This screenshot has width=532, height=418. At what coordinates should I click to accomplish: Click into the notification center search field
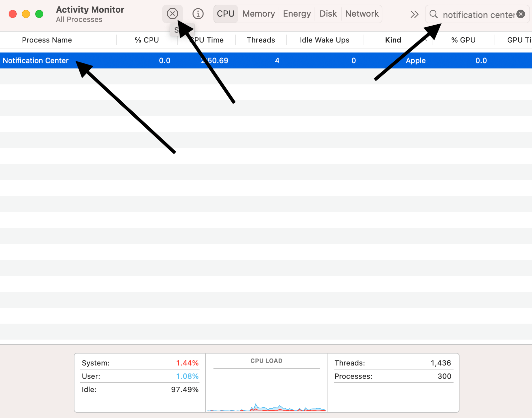[x=478, y=15]
